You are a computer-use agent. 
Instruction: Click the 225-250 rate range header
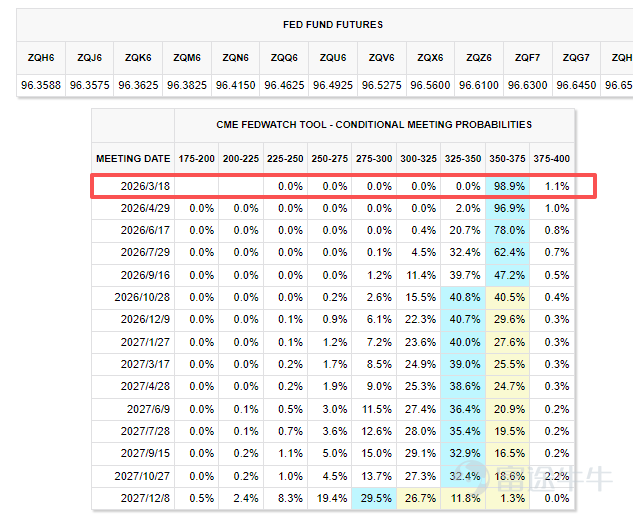tap(285, 159)
